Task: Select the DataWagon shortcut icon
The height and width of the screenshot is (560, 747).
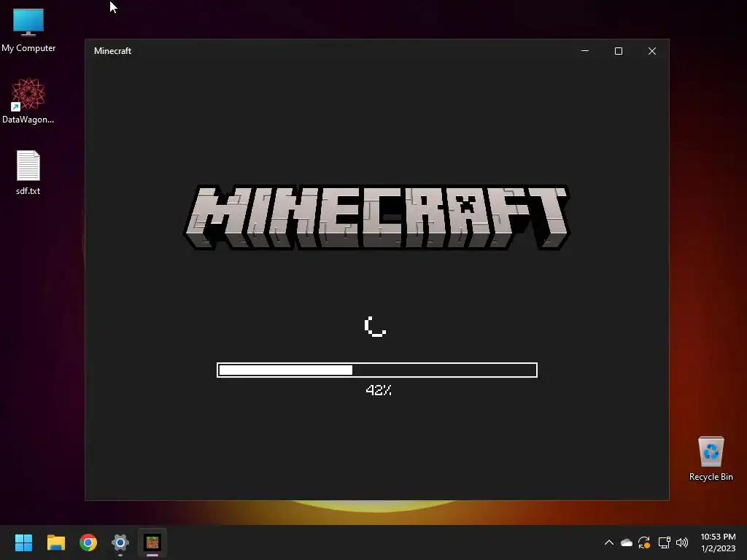Action: pos(28,101)
